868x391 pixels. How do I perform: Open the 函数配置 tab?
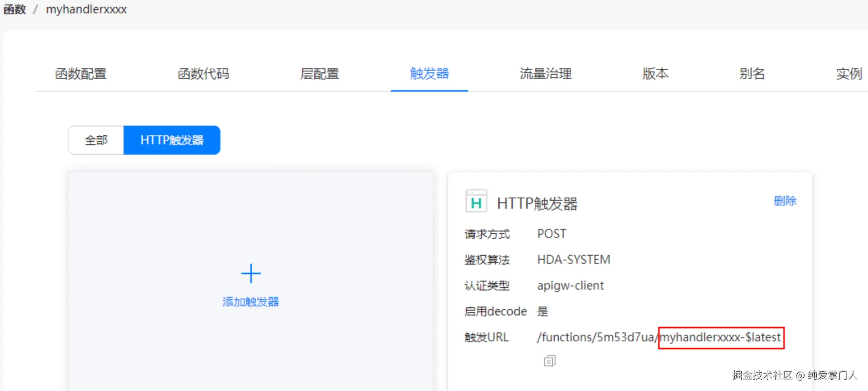(x=81, y=74)
